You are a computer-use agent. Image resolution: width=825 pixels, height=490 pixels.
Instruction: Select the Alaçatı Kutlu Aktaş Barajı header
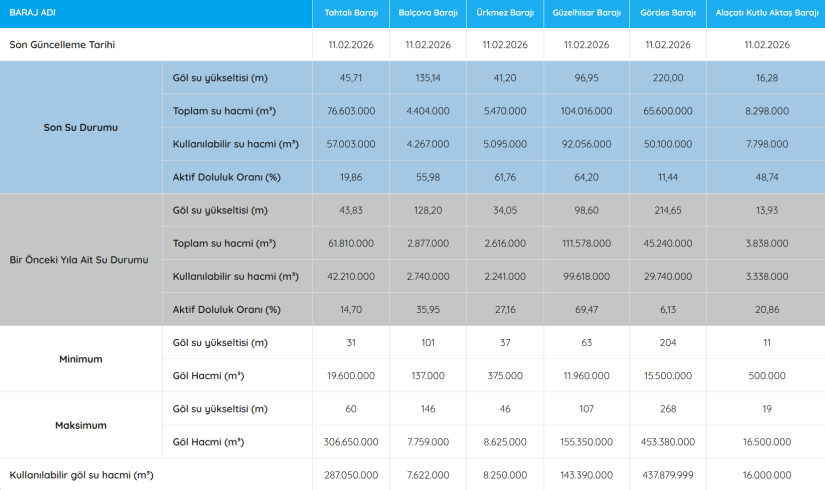(x=767, y=13)
